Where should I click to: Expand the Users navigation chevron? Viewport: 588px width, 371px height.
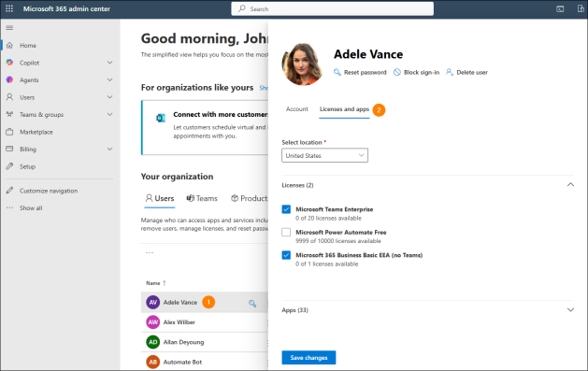110,97
